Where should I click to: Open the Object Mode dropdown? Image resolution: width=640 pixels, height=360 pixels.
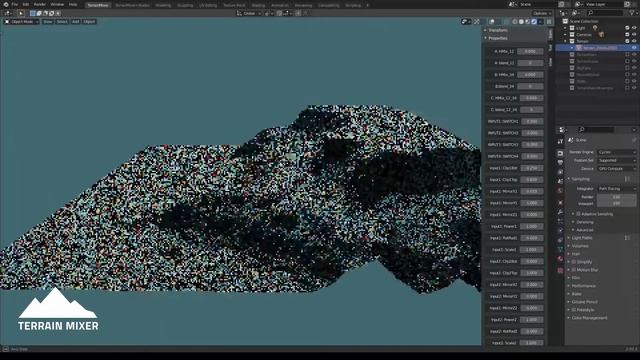tap(21, 22)
